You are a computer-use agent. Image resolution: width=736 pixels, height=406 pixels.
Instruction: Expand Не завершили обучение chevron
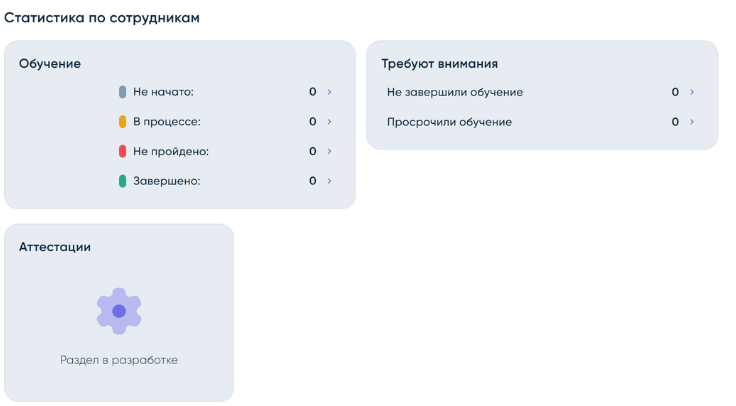pyautogui.click(x=691, y=92)
